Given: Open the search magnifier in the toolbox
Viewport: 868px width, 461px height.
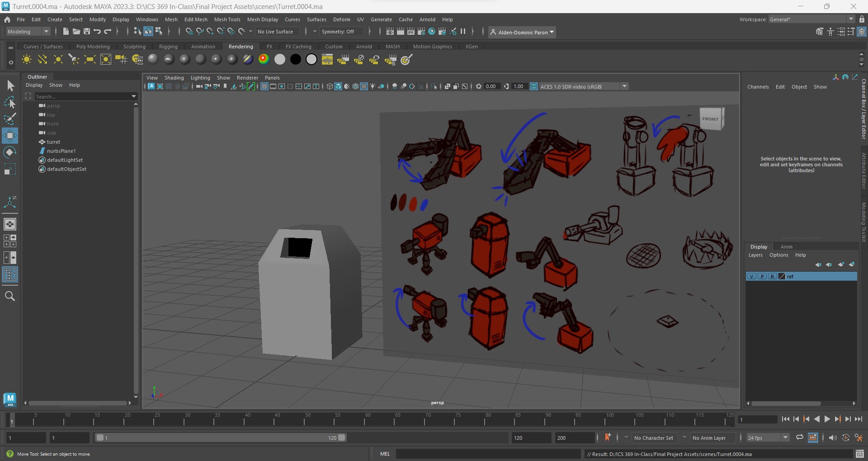Looking at the screenshot, I should point(10,296).
